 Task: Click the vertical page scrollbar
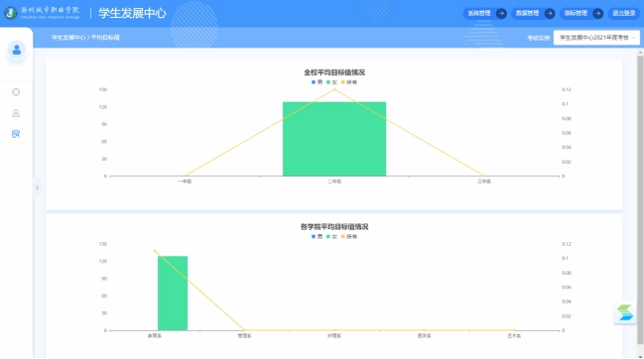[x=640, y=200]
